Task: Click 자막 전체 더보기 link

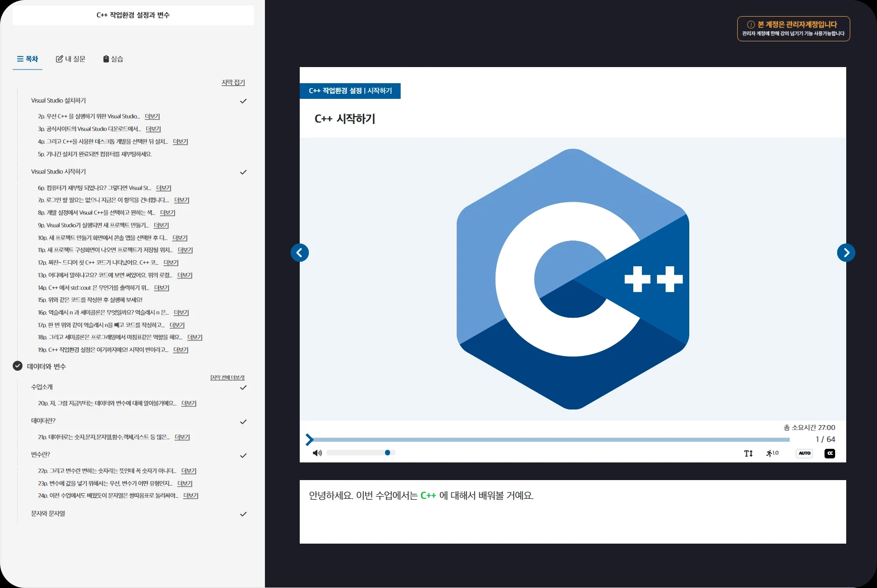Action: click(x=228, y=377)
